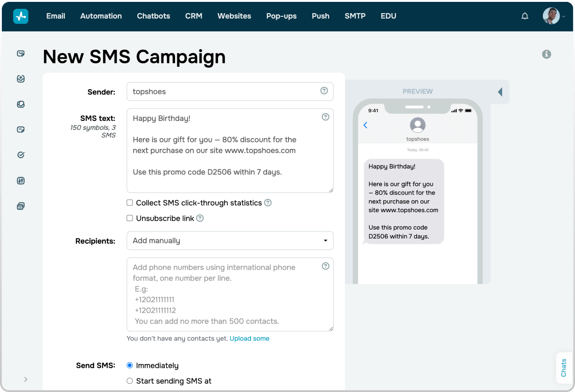Click the New SMS Campaign title
Screen dimensions: 575x392
coord(134,56)
